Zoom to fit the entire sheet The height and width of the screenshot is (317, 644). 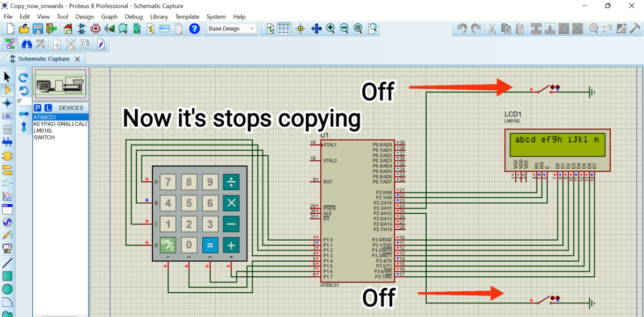tap(358, 29)
